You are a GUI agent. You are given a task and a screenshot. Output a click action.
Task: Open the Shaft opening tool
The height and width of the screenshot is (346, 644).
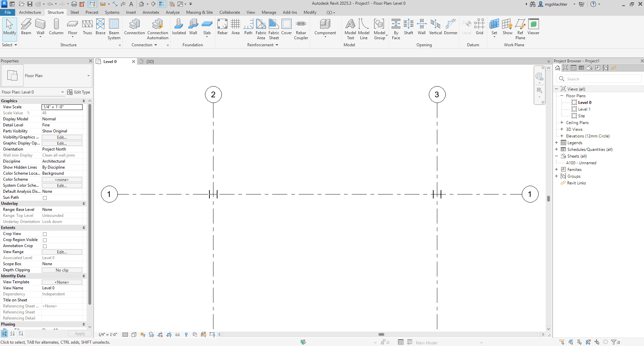408,27
